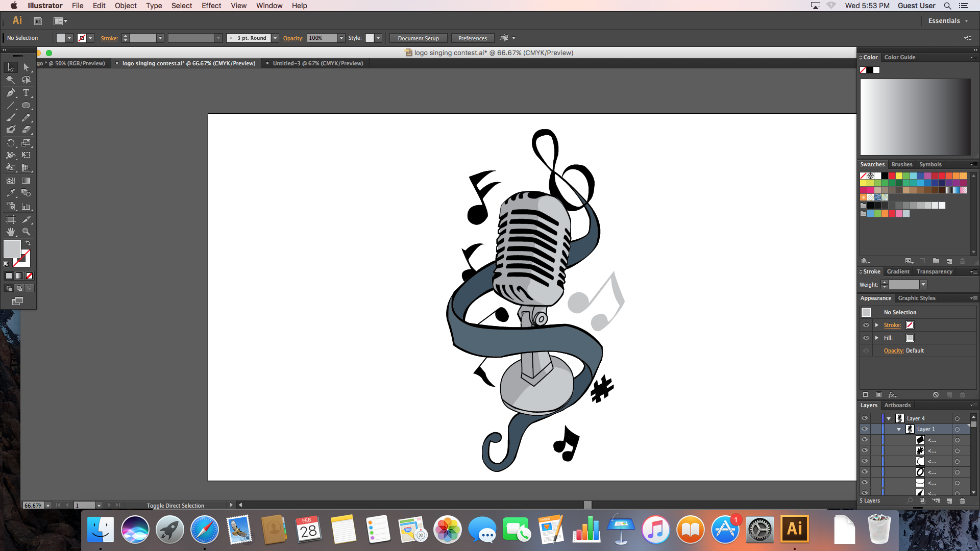The height and width of the screenshot is (551, 980).
Task: Open the Opacity dropdown in control bar
Action: pos(341,38)
